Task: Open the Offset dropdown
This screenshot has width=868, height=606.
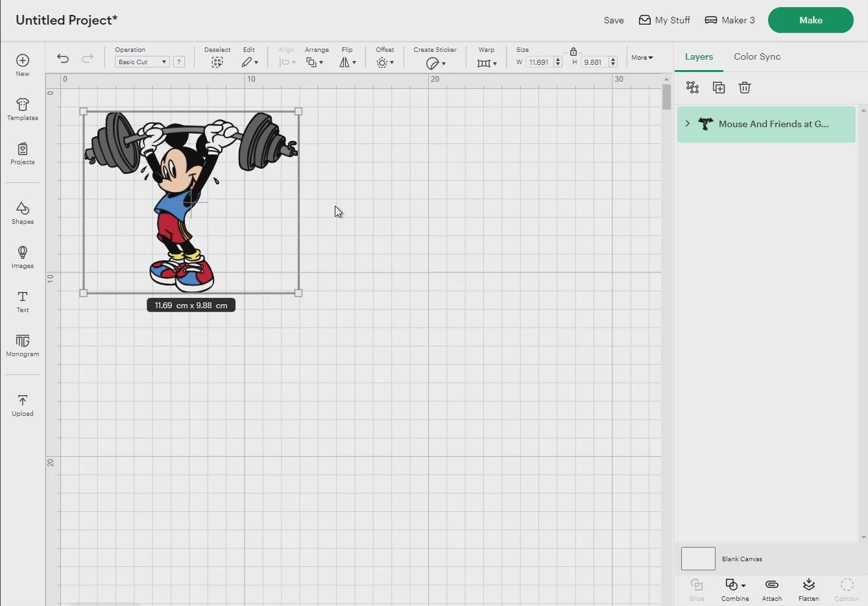Action: (x=385, y=62)
